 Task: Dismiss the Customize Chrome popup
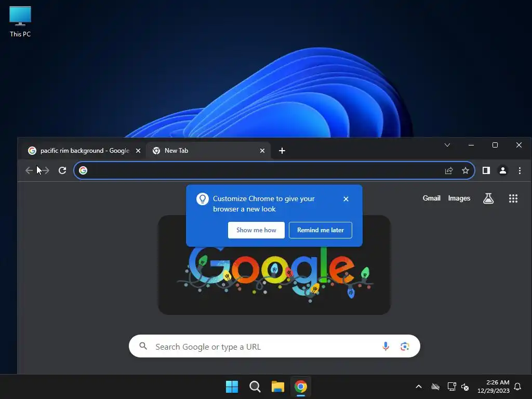(x=345, y=199)
